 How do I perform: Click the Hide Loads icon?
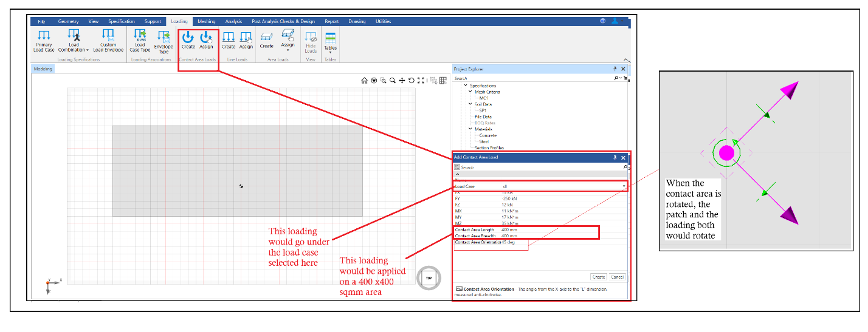point(311,37)
